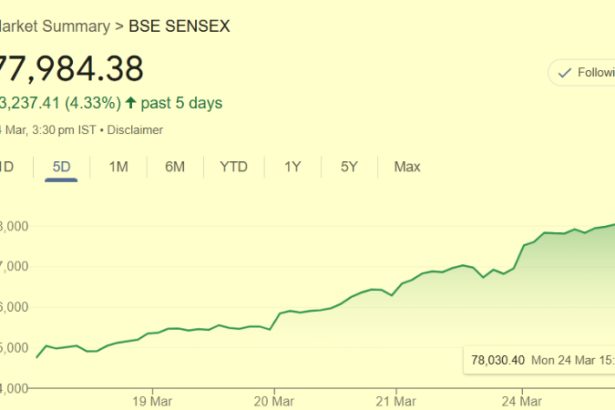Click the 77,984.38 index value
The width and height of the screenshot is (615, 410).
coord(71,69)
